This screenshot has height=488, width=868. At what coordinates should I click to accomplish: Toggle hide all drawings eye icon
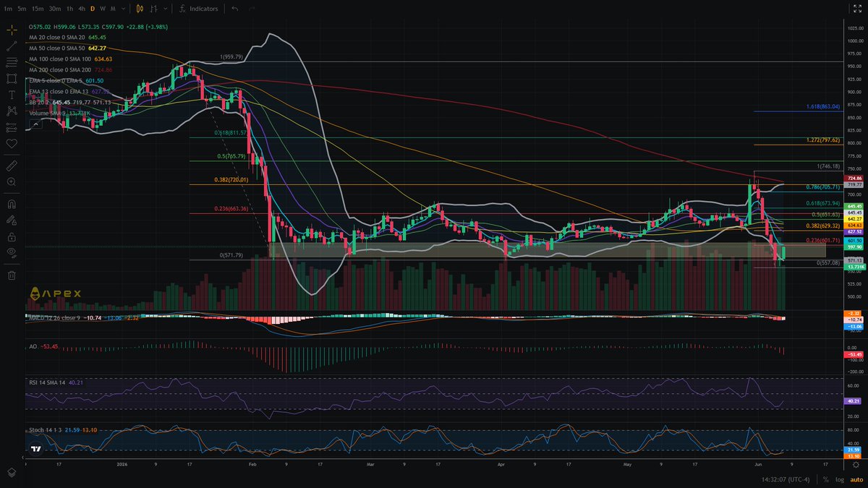pos(11,252)
